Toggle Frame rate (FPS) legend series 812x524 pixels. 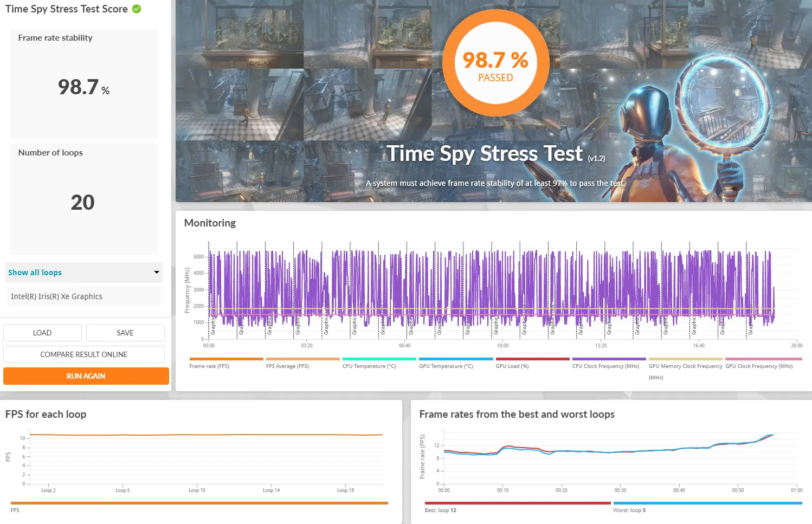point(226,363)
